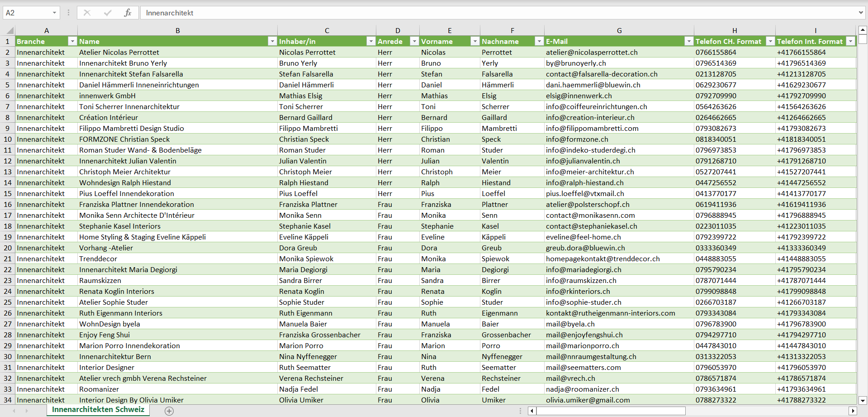The image size is (868, 417).
Task: Select column I header
Action: point(816,31)
